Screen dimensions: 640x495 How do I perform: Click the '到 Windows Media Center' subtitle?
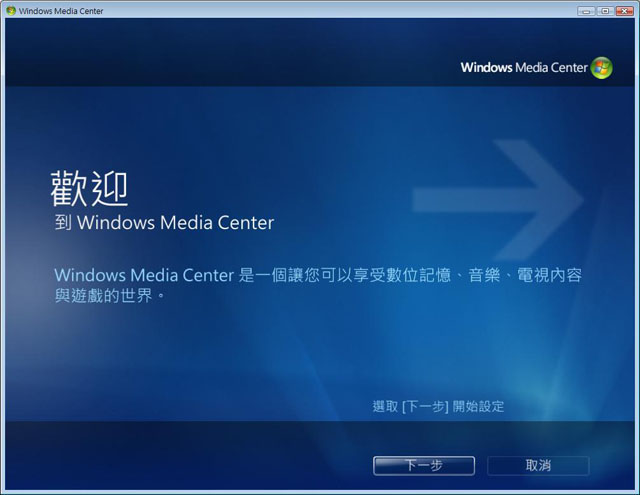pos(164,223)
